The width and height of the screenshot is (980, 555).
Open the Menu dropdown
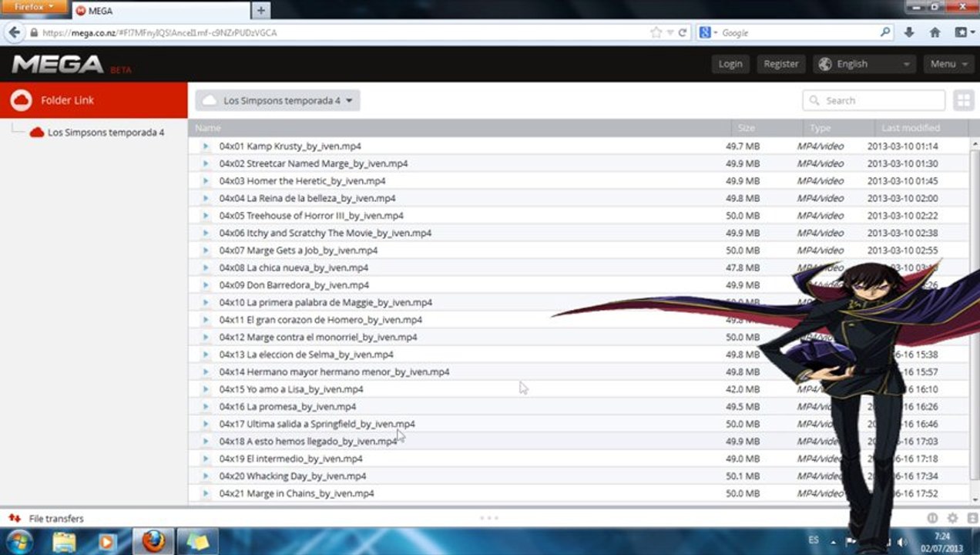click(x=948, y=64)
